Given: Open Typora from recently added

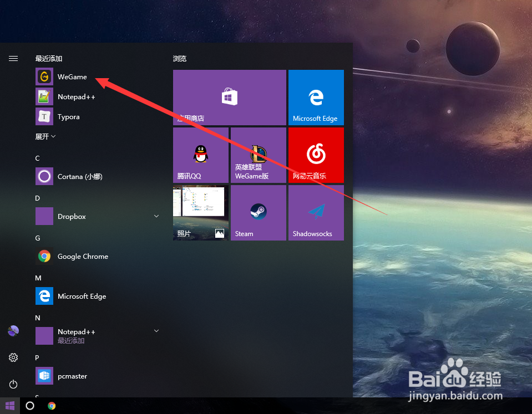Looking at the screenshot, I should 97,116.
